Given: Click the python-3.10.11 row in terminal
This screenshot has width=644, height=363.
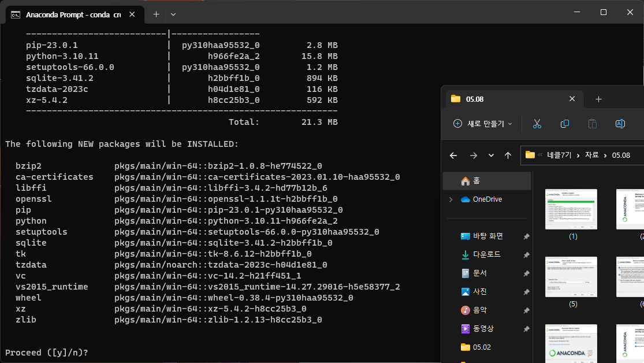Looking at the screenshot, I should (181, 56).
